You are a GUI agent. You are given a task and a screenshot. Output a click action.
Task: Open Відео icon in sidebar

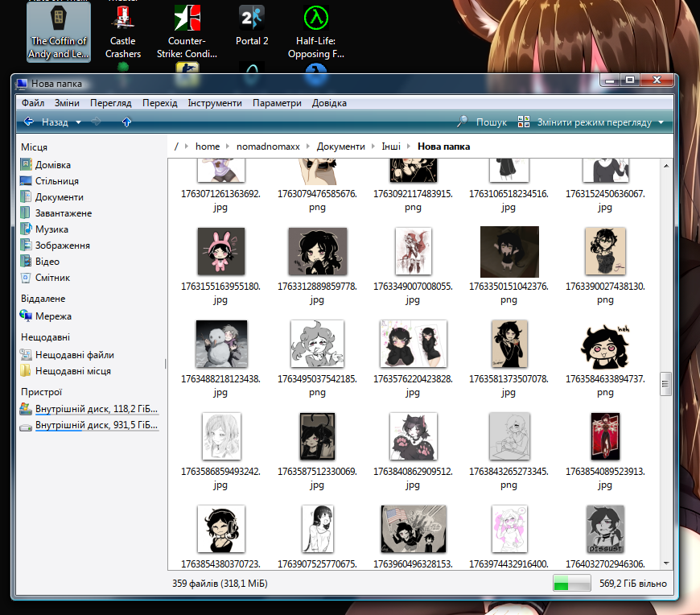click(x=26, y=261)
